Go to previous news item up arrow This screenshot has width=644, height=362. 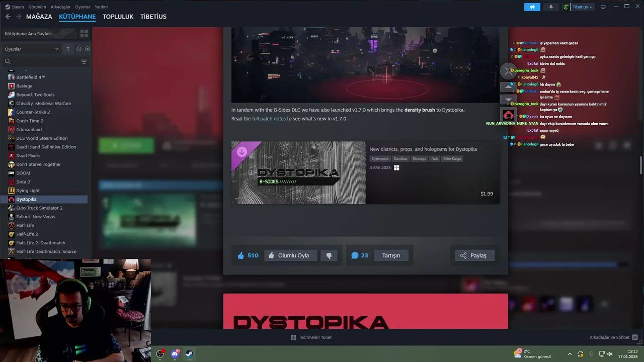[x=508, y=86]
